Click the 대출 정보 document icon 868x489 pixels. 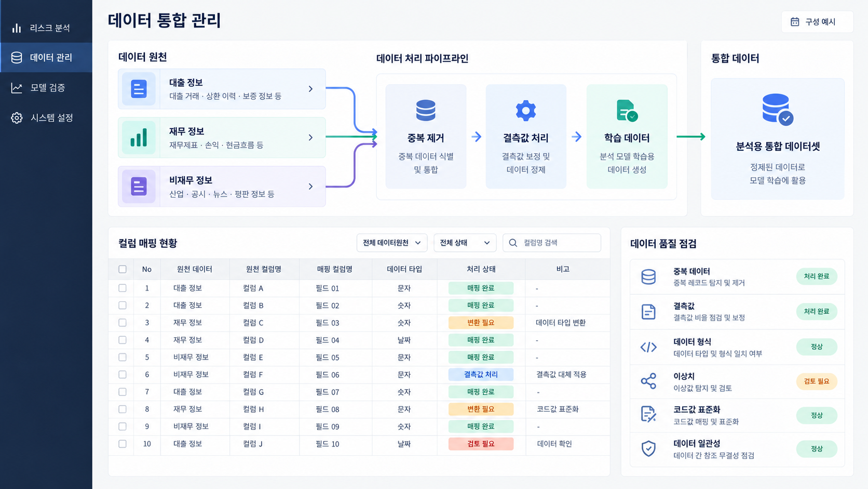click(139, 89)
